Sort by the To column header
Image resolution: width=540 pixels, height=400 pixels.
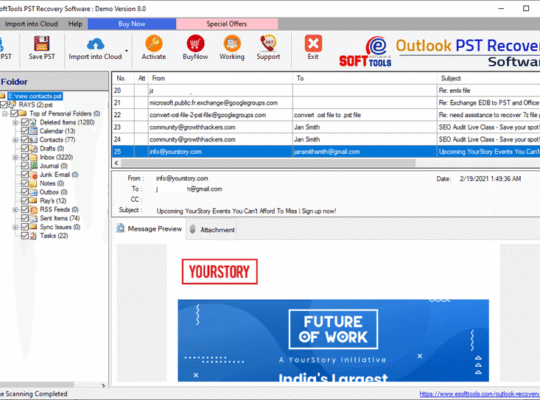[x=365, y=78]
